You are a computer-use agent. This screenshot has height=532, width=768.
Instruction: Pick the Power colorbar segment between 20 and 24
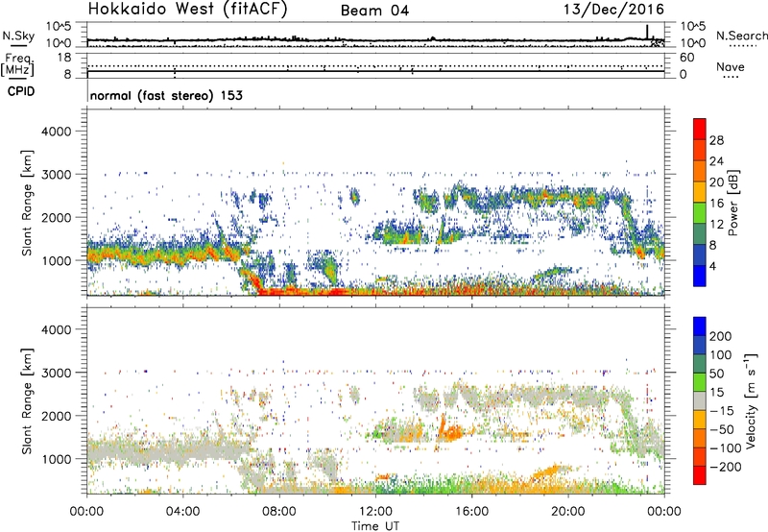pyautogui.click(x=700, y=171)
